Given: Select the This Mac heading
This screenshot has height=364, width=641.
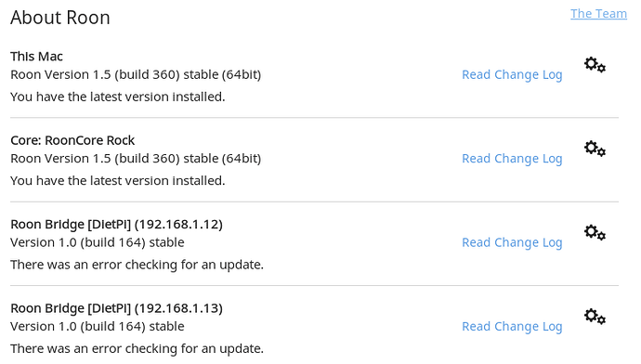Looking at the screenshot, I should (36, 57).
